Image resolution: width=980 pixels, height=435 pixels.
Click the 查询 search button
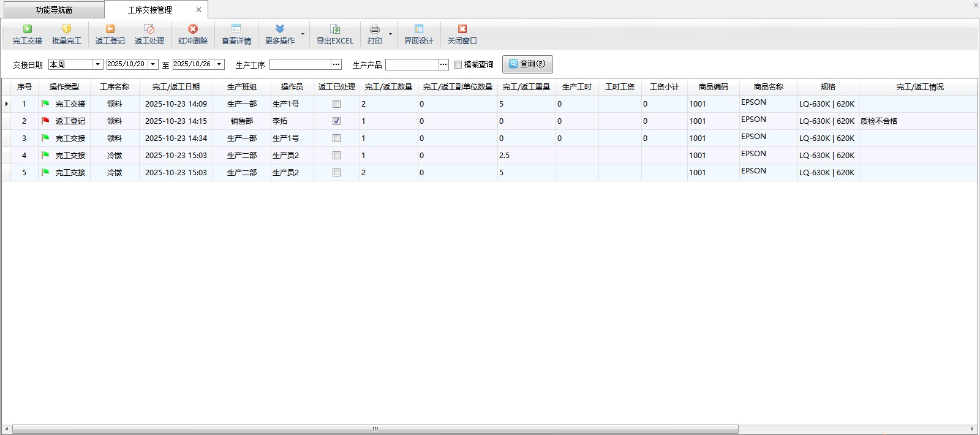[x=527, y=64]
